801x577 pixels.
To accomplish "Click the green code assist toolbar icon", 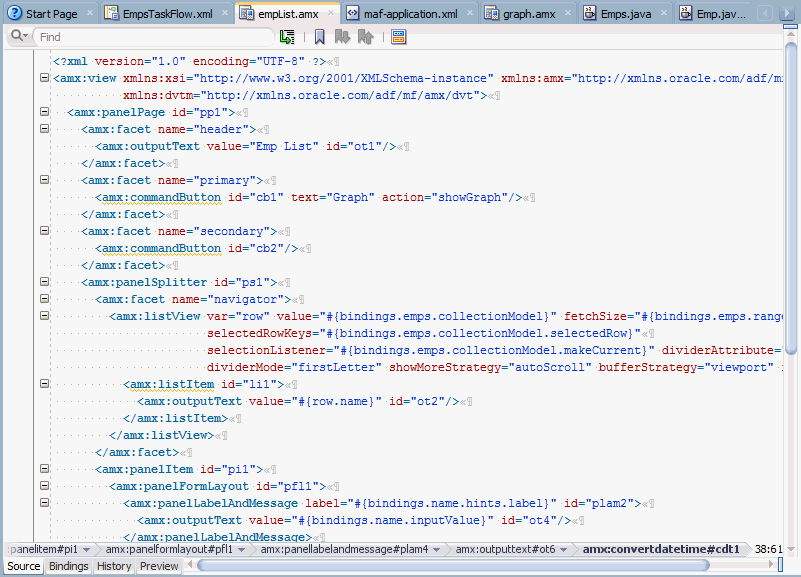I will point(287,37).
